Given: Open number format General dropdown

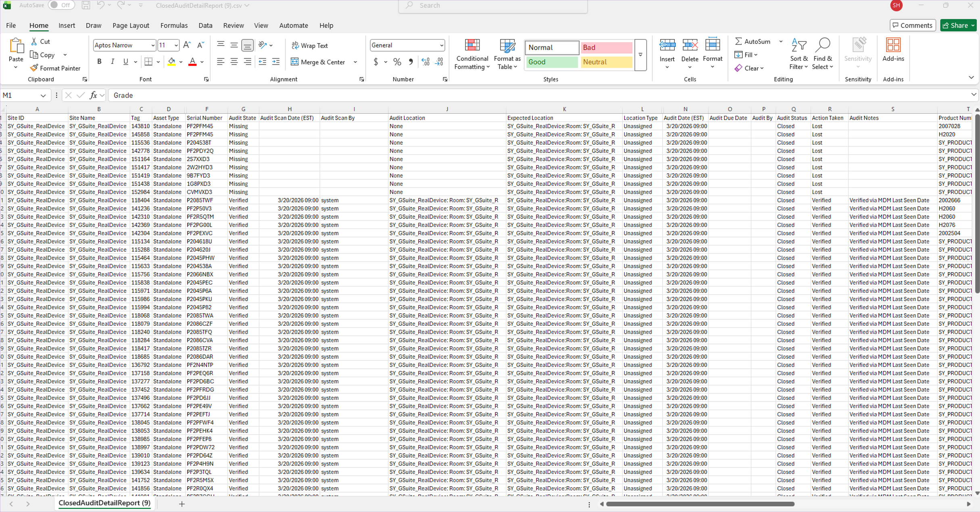Looking at the screenshot, I should (x=442, y=45).
